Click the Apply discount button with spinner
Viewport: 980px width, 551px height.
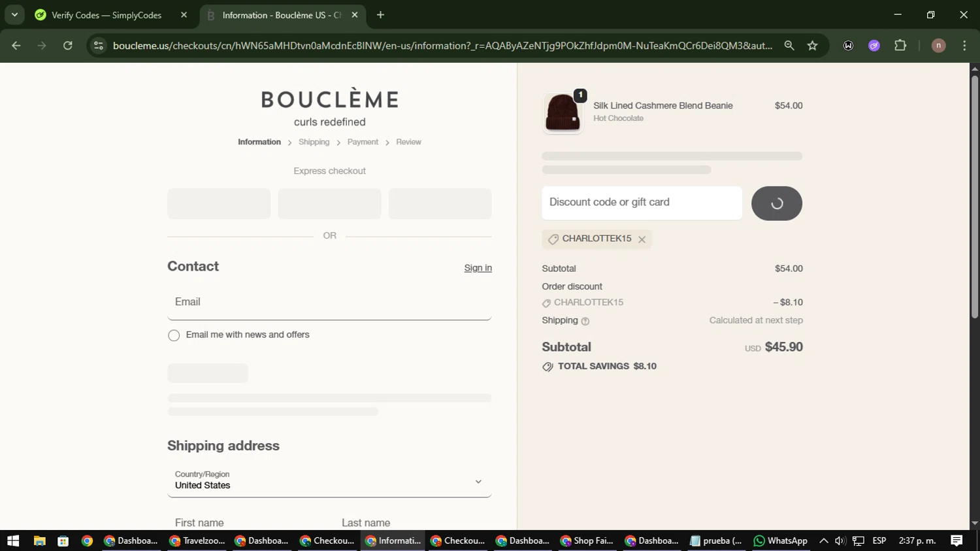point(776,203)
